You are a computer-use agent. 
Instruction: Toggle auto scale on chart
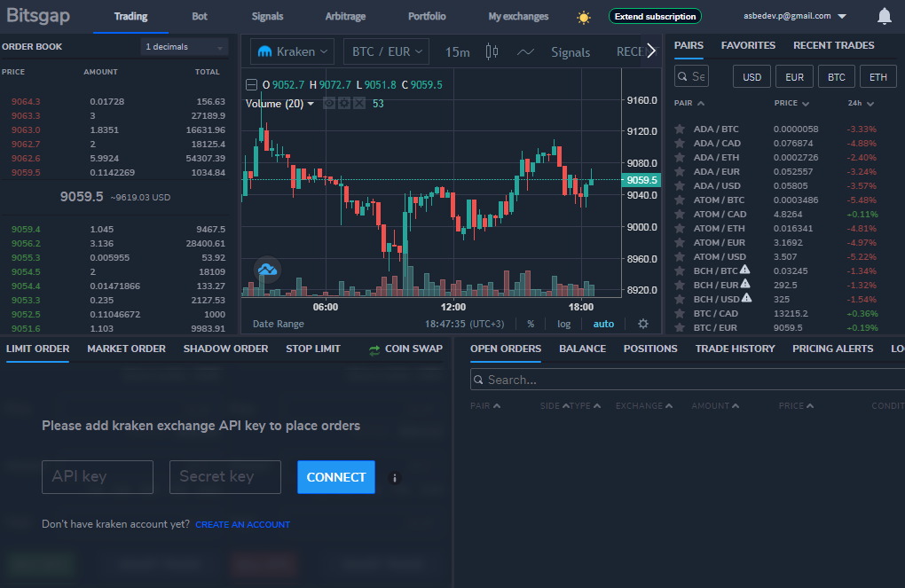[x=603, y=325]
